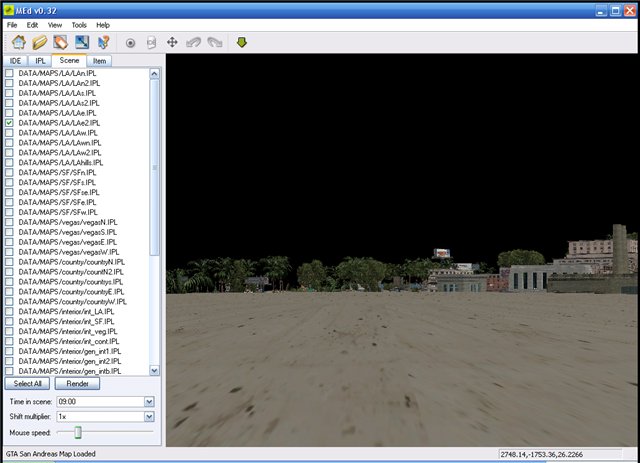Switch to the IPL tab

pos(41,61)
